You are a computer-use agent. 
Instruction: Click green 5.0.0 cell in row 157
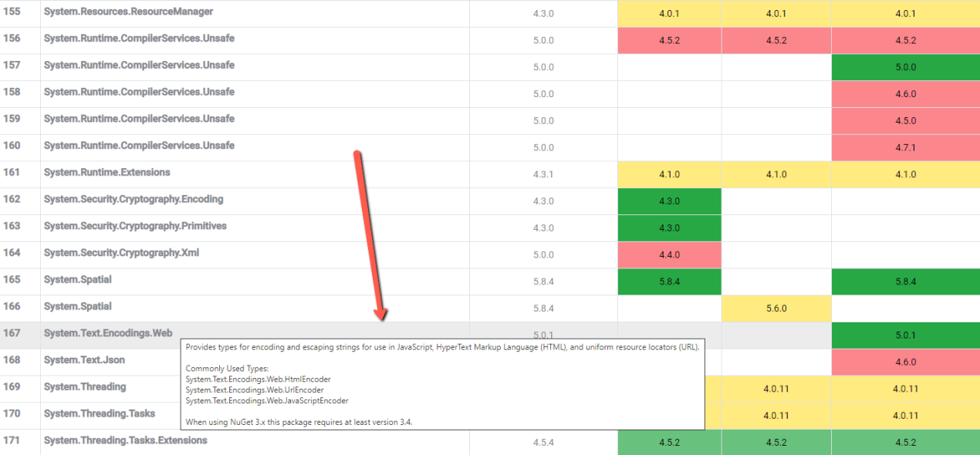(906, 67)
